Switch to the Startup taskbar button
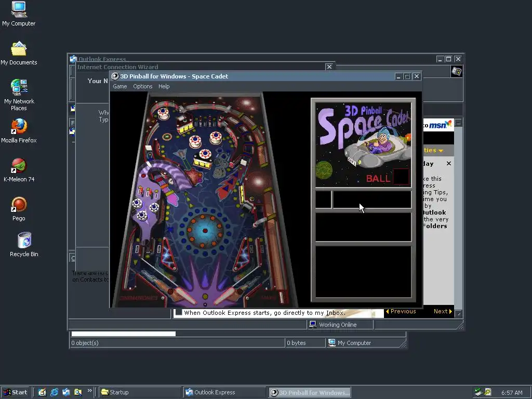This screenshot has height=399, width=532. pos(140,392)
